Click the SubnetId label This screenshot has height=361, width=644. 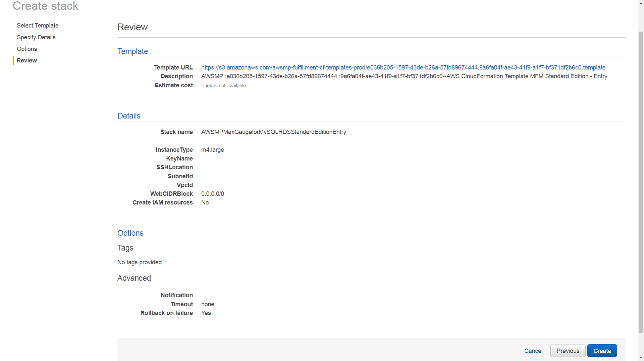(180, 176)
